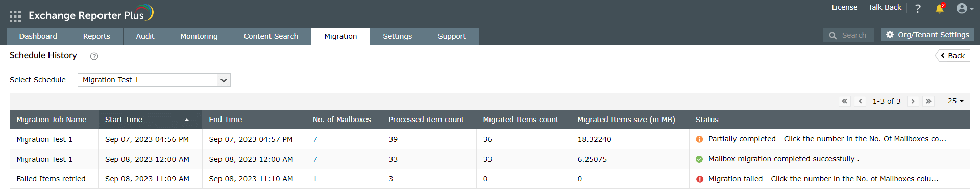The width and height of the screenshot is (980, 191).
Task: Click the Back button
Action: 952,56
